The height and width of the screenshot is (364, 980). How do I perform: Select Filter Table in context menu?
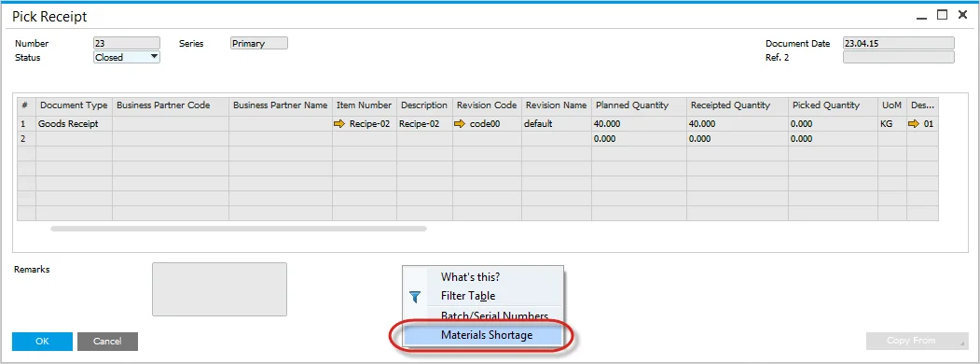468,296
